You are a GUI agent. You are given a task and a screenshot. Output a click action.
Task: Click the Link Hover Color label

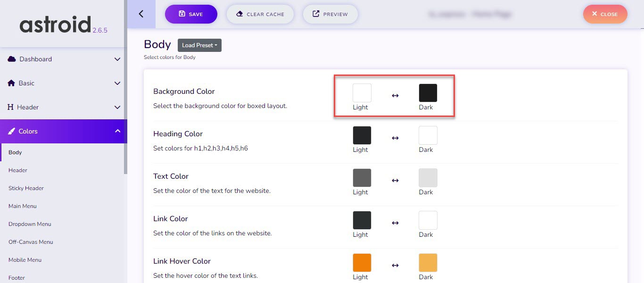coord(182,261)
